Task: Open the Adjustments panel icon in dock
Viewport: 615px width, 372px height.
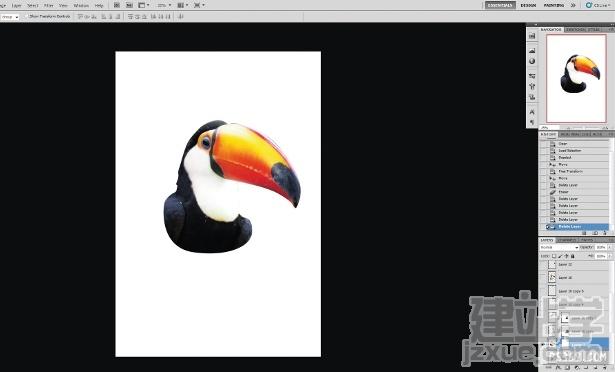Action: 532,61
